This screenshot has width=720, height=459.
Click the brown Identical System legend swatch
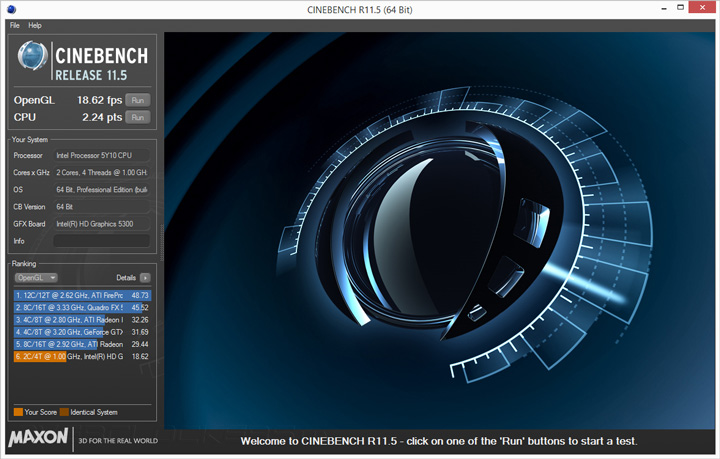pyautogui.click(x=64, y=412)
